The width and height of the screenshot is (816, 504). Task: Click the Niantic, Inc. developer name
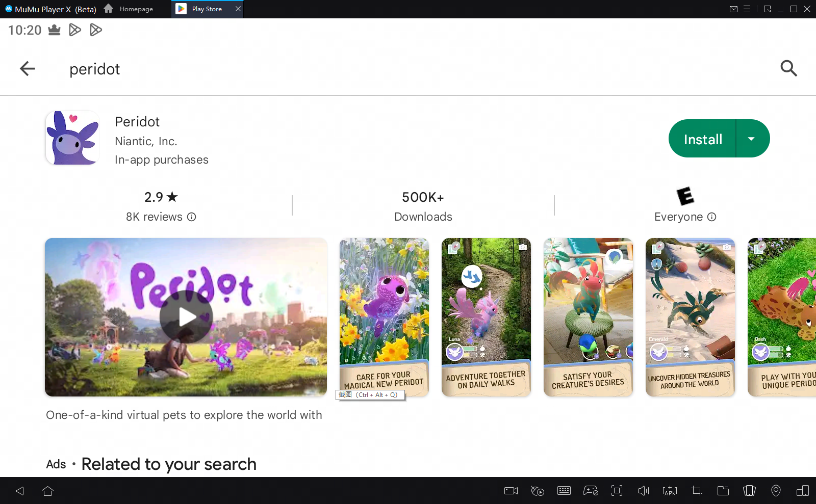(x=146, y=141)
